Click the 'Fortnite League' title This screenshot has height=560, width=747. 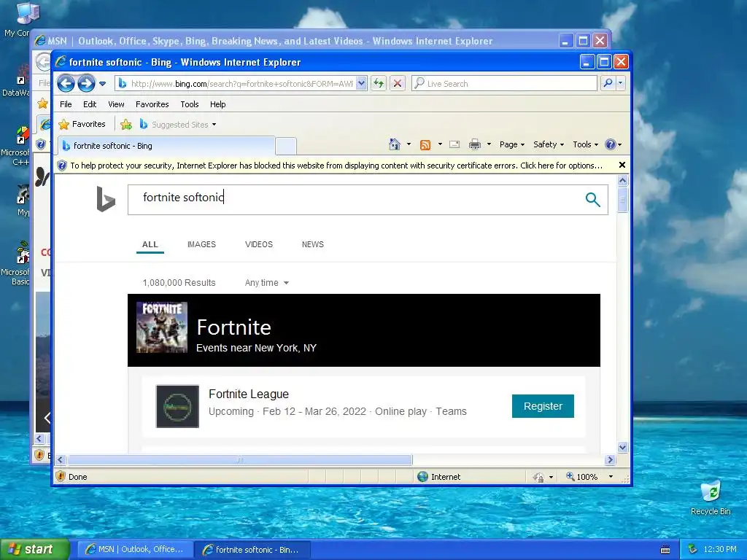249,394
